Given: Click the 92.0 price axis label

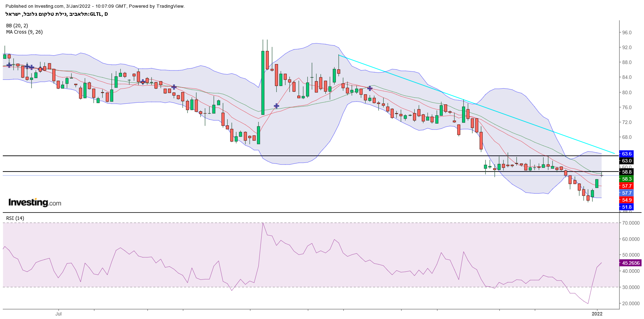Looking at the screenshot, I should [627, 47].
